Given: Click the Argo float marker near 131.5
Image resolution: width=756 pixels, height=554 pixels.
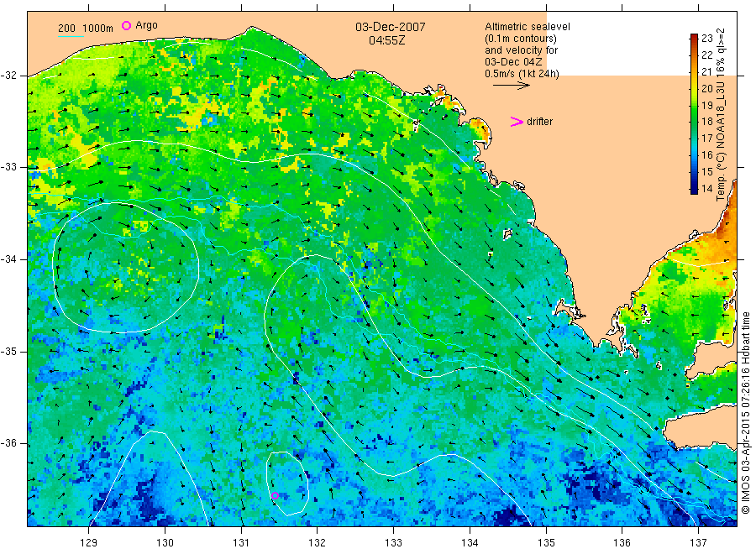Looking at the screenshot, I should tap(275, 496).
